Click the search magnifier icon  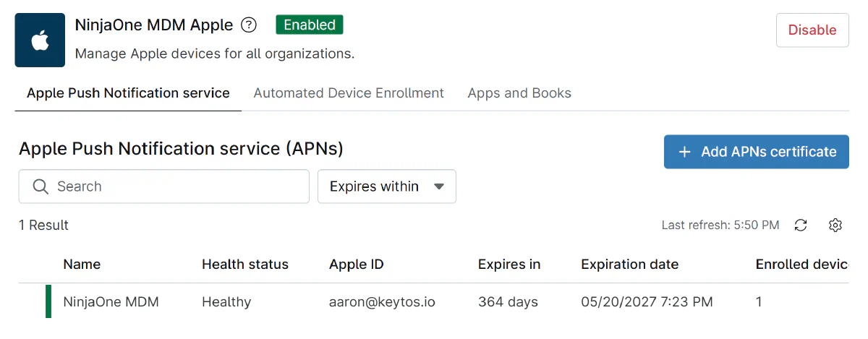tap(41, 186)
